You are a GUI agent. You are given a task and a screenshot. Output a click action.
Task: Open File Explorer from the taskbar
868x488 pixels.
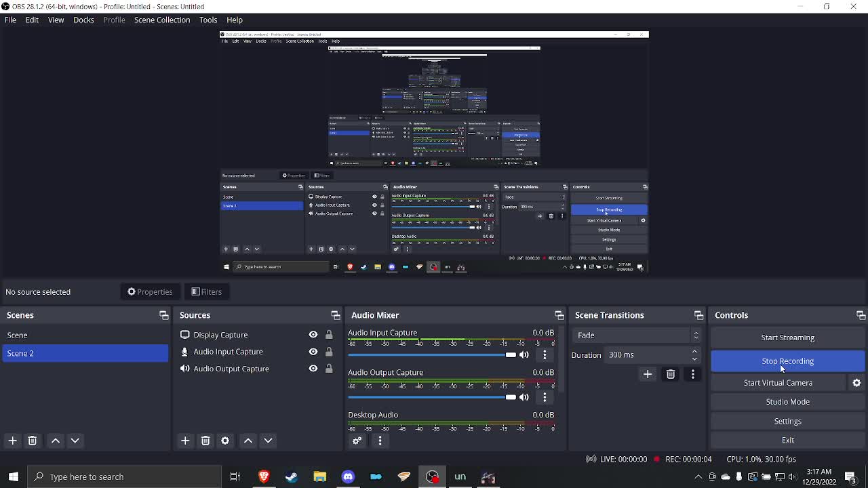click(x=320, y=476)
